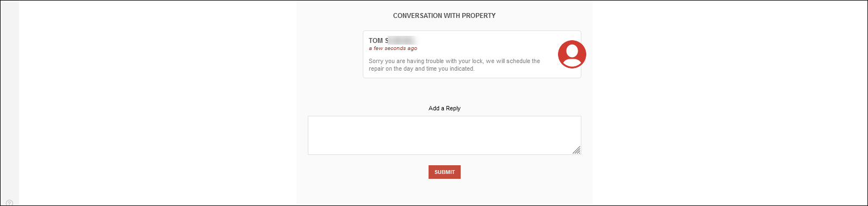868x206 pixels.
Task: Click the word "Reply" above text box
Action: pyautogui.click(x=453, y=108)
